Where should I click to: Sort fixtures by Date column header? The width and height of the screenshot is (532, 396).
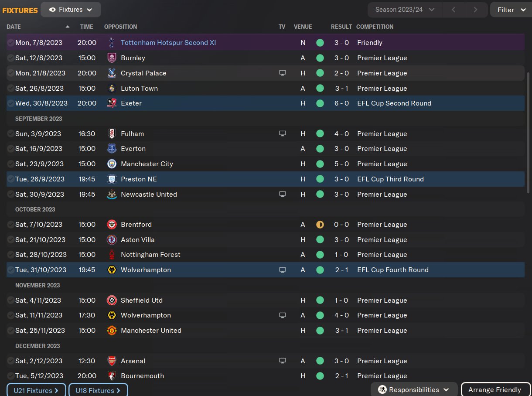[14, 27]
